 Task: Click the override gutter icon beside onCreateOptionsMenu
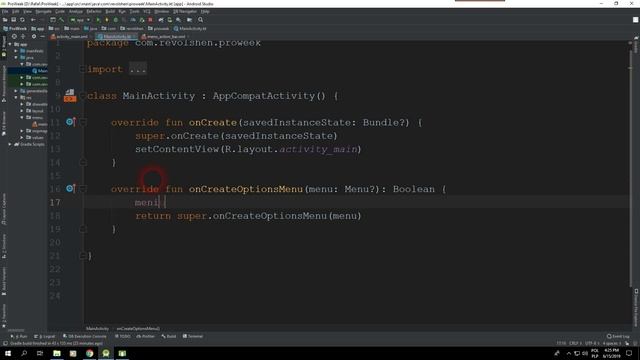(x=70, y=188)
